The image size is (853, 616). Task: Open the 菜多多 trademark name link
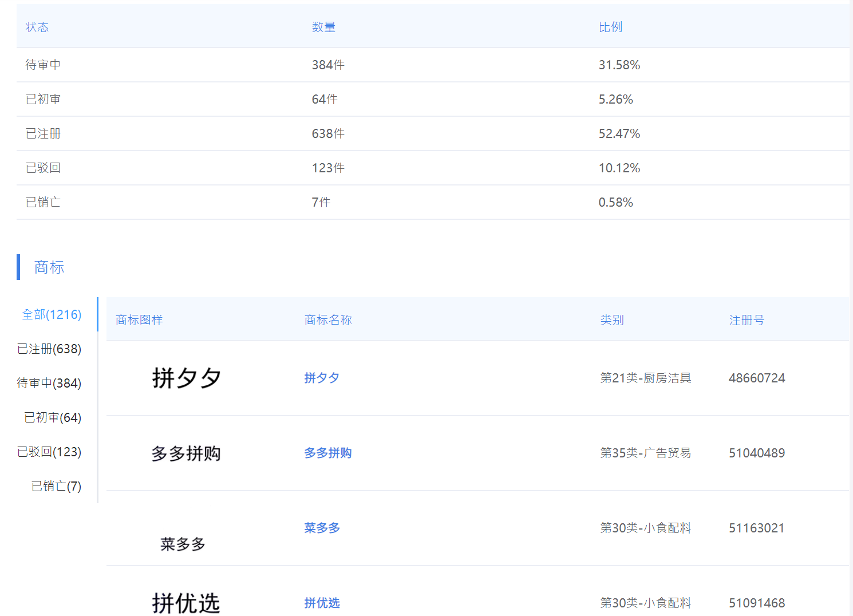pyautogui.click(x=322, y=528)
